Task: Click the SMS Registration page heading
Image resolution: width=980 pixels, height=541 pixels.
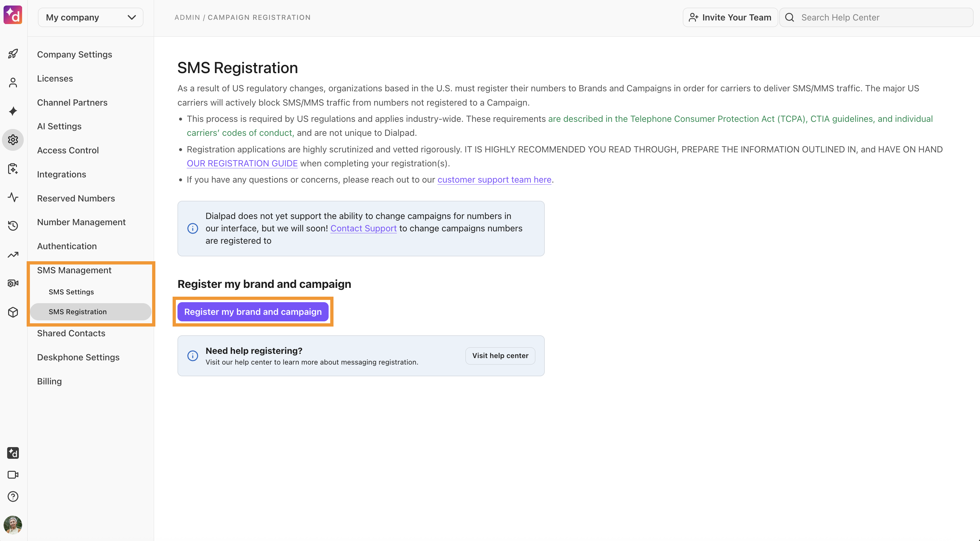Action: coord(238,68)
